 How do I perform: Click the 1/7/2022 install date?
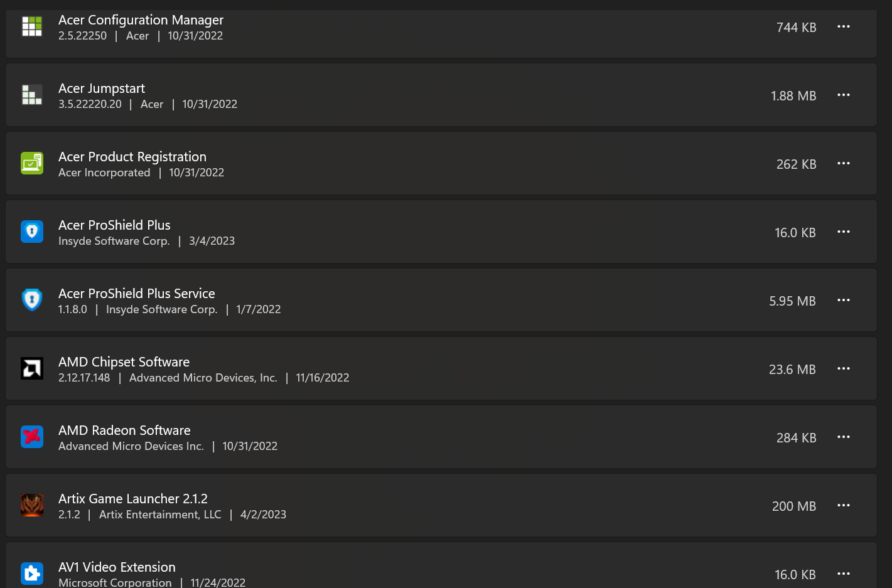pyautogui.click(x=258, y=309)
